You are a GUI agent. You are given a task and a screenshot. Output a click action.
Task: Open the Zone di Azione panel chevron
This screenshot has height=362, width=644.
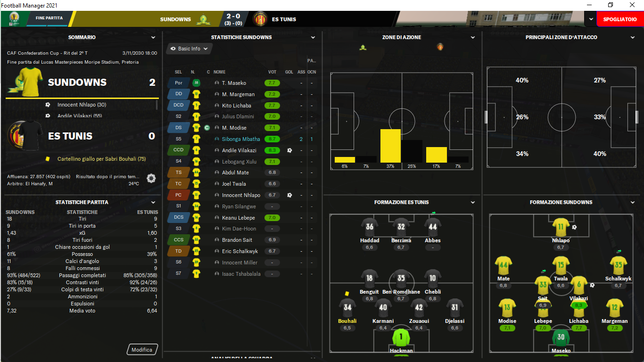pyautogui.click(x=473, y=37)
